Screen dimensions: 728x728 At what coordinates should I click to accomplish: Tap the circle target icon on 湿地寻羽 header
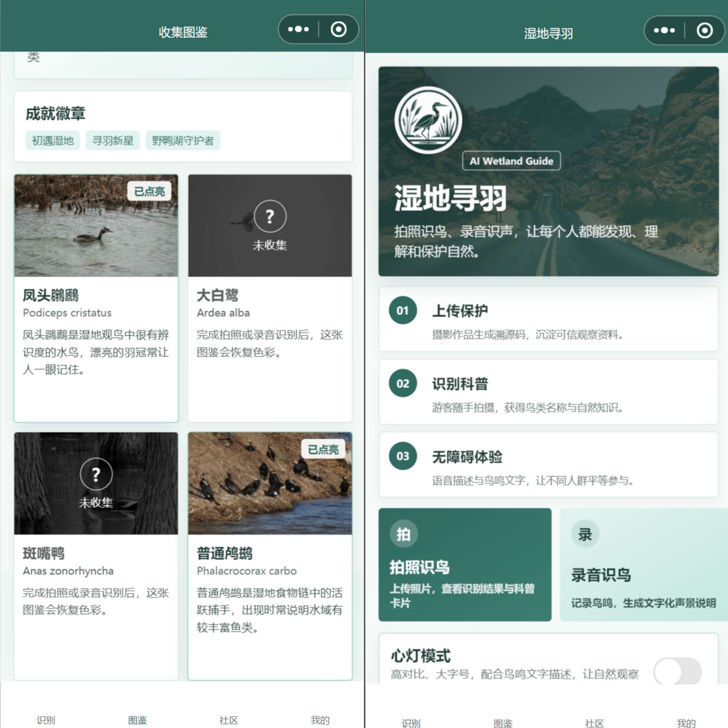(x=704, y=30)
